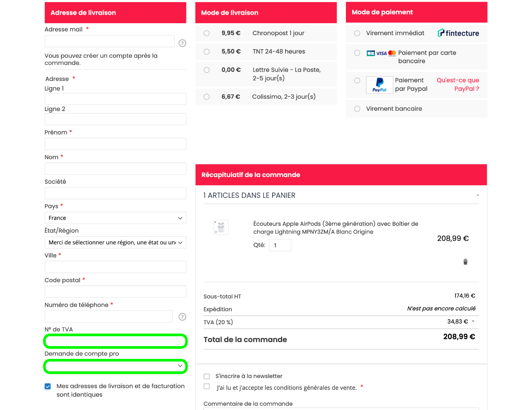Click the trash icon to remove AirPods item
532x410 pixels.
click(x=465, y=262)
